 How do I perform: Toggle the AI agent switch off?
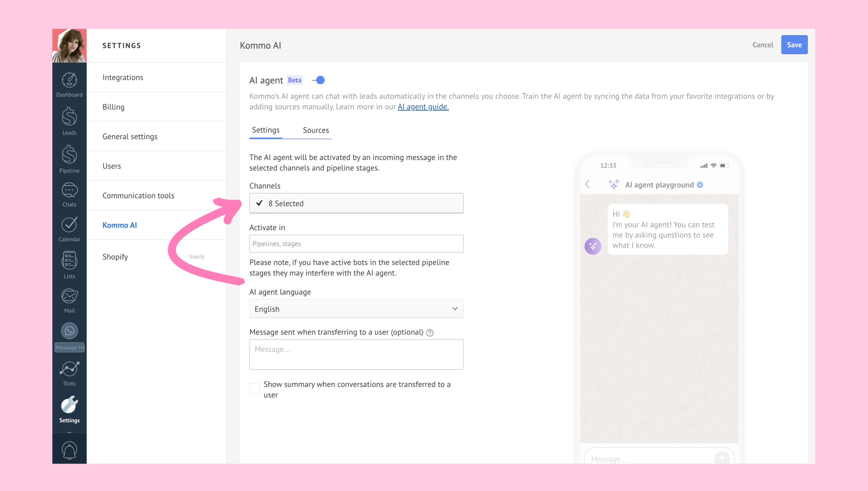[318, 80]
